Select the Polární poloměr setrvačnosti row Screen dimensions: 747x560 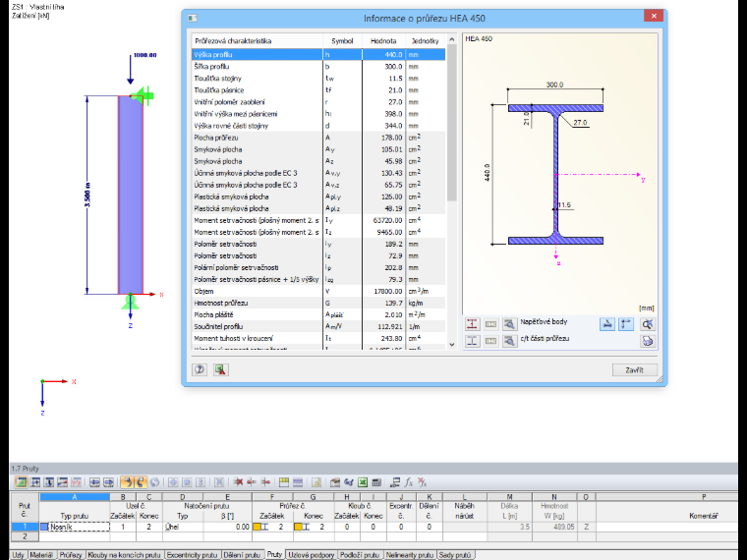click(318, 267)
